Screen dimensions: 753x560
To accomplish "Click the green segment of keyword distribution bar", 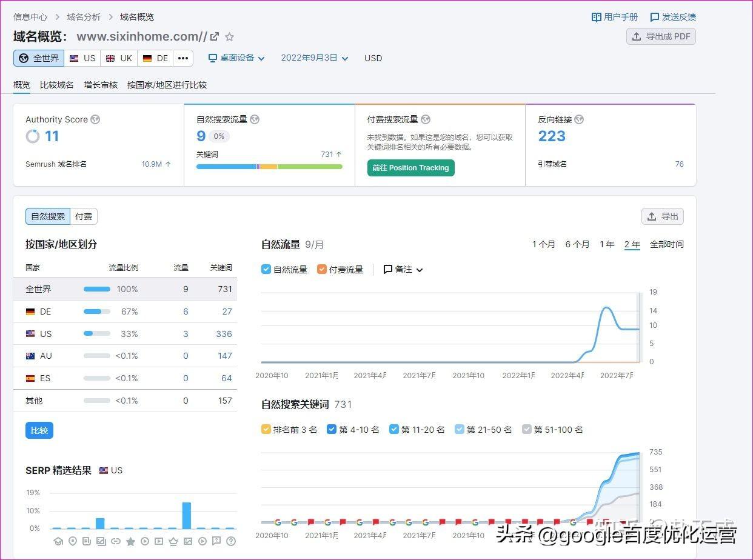I will (x=310, y=167).
